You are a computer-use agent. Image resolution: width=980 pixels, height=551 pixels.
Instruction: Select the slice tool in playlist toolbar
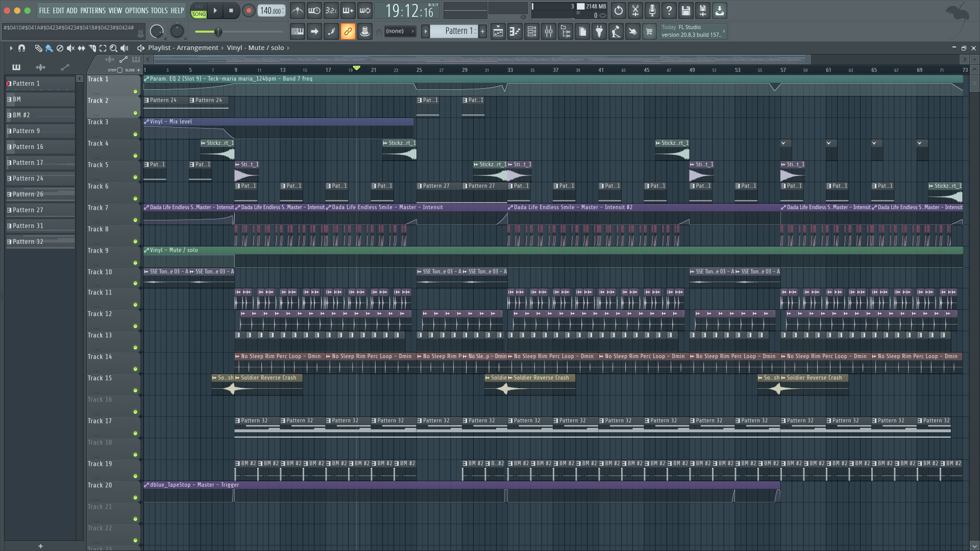click(92, 48)
